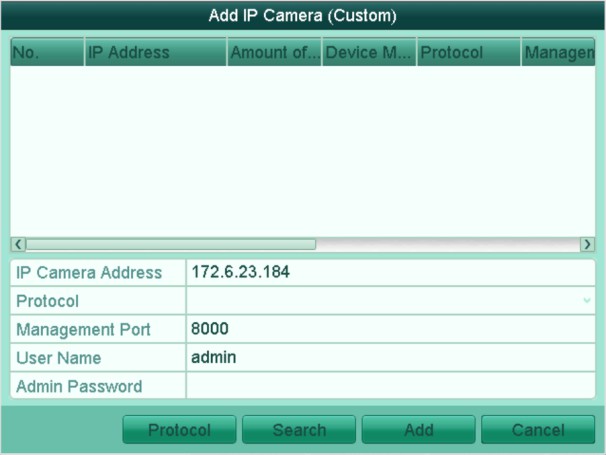
Task: Cancel the Add IP Camera dialog
Action: click(x=538, y=429)
